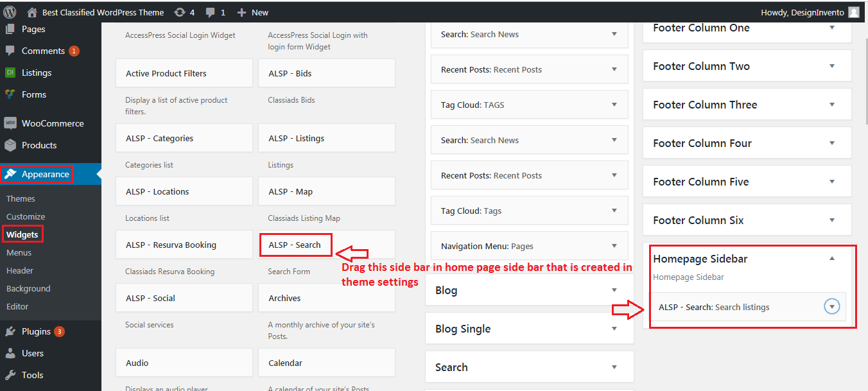
Task: Expand the second Recent Posts widget
Action: pos(614,175)
